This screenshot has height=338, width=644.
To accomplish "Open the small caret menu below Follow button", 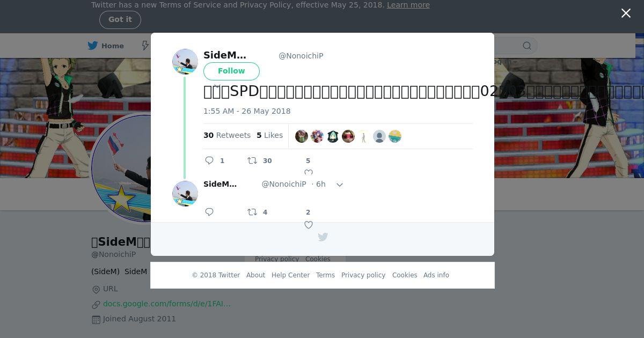I will point(217,85).
